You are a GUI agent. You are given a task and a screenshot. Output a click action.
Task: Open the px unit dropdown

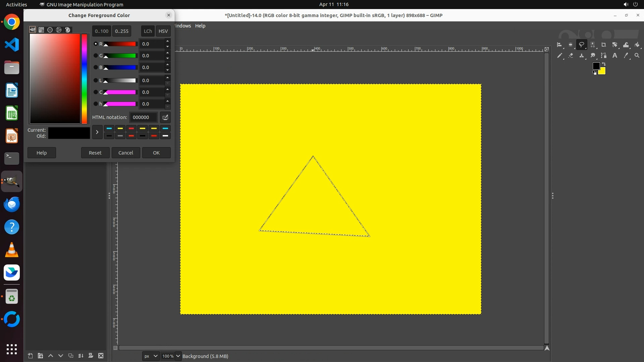[151, 356]
